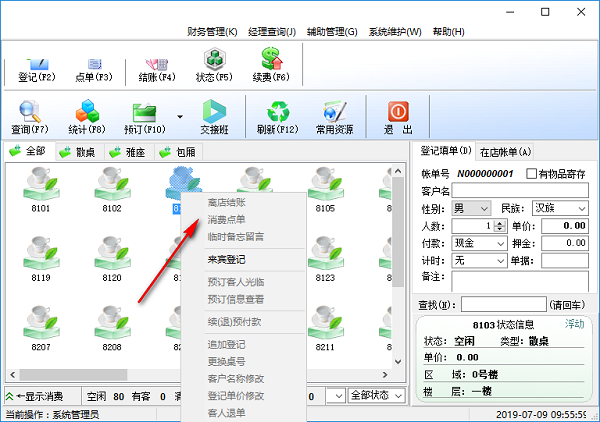Expand the dropdown arrow beside 预订(F10)
Image resolution: width=600 pixels, height=422 pixels.
pyautogui.click(x=179, y=117)
